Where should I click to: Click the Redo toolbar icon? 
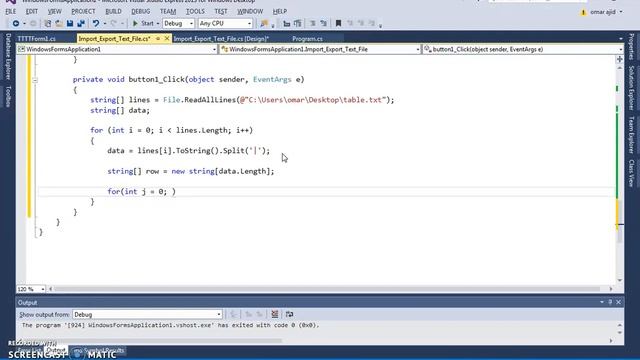[x=114, y=24]
